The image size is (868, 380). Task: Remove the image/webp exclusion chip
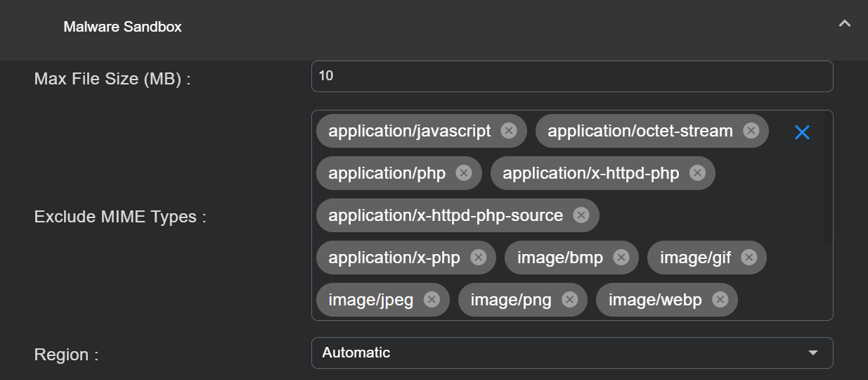pos(720,300)
